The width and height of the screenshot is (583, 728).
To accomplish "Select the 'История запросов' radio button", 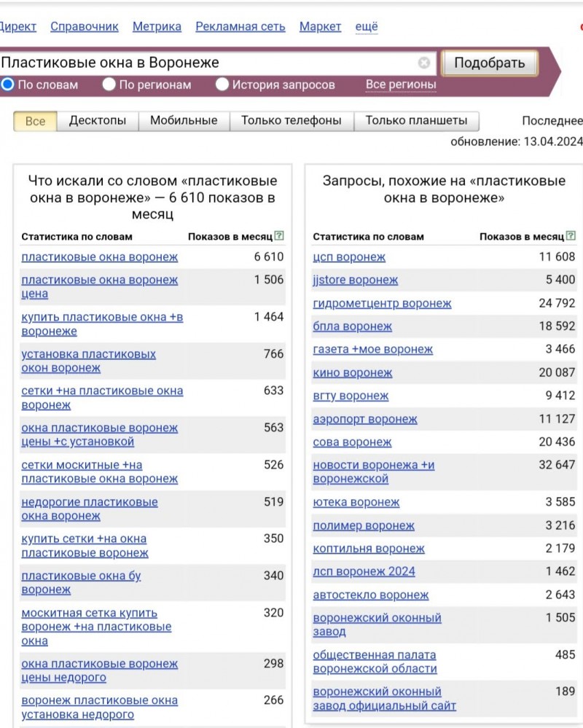I will (222, 85).
